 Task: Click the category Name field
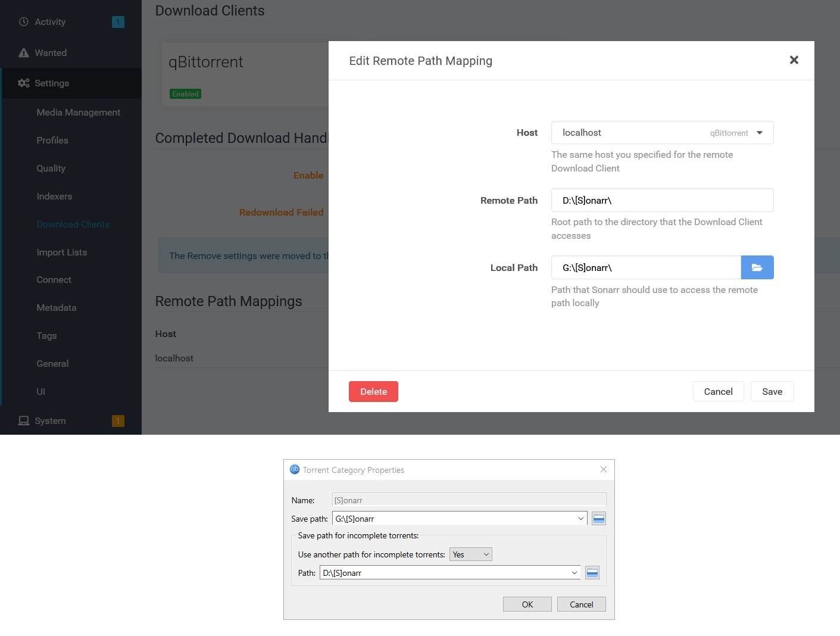[469, 500]
